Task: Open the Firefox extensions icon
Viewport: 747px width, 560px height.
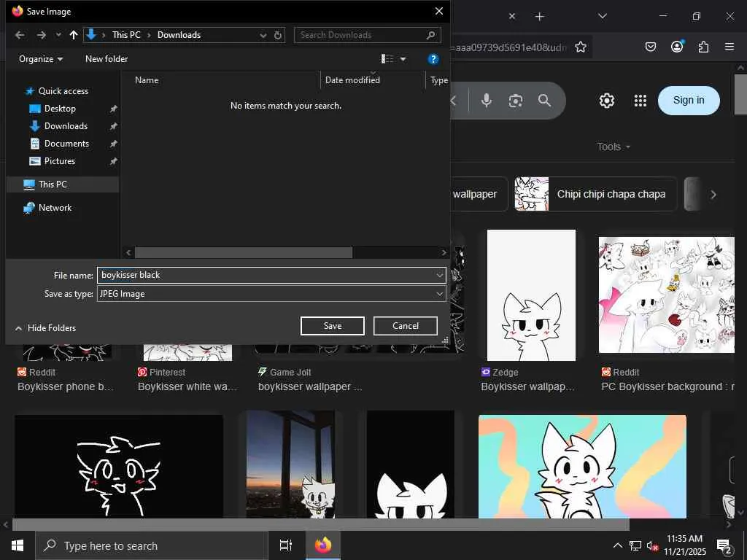Action: (703, 47)
